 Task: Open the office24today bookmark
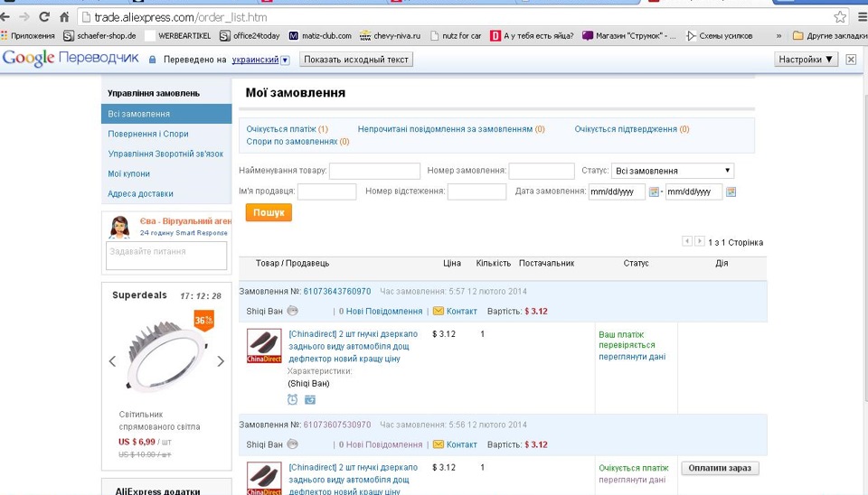[x=250, y=35]
